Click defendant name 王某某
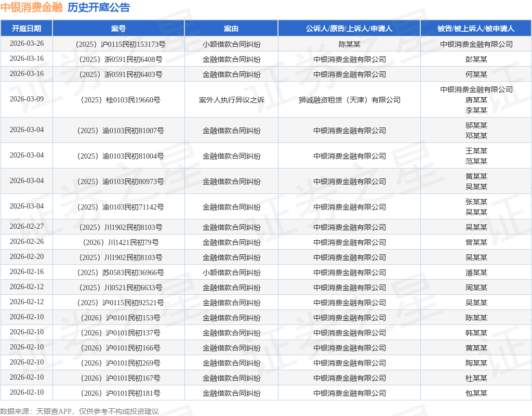 point(476,151)
